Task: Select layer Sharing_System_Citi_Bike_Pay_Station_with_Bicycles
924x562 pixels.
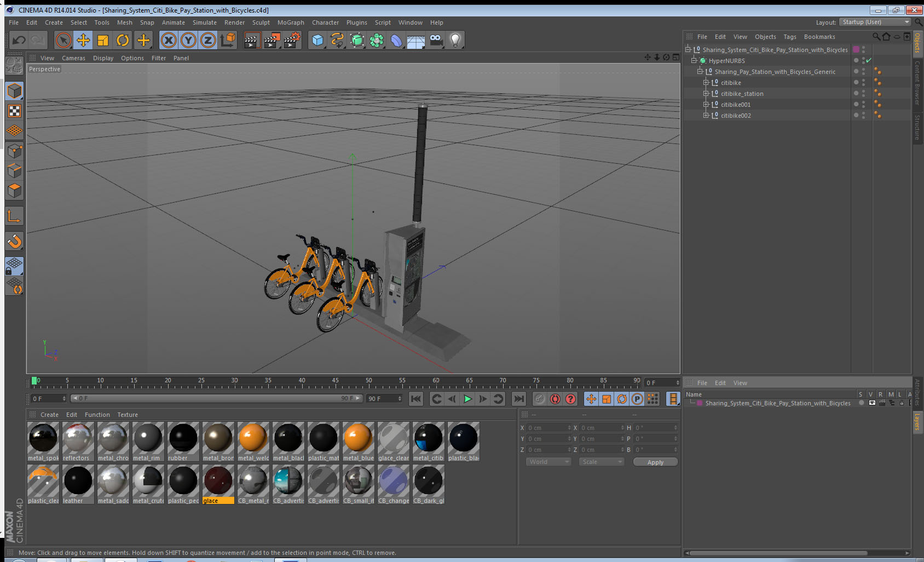Action: point(778,403)
